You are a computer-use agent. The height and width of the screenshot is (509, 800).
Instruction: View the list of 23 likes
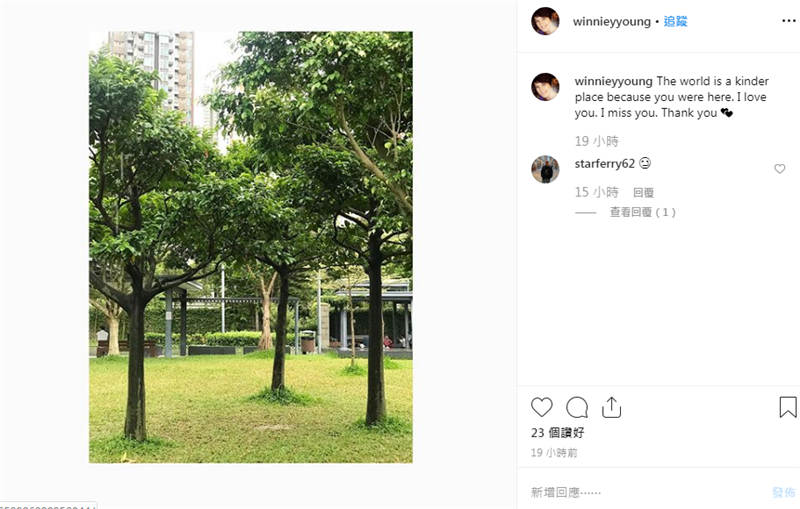click(x=558, y=433)
